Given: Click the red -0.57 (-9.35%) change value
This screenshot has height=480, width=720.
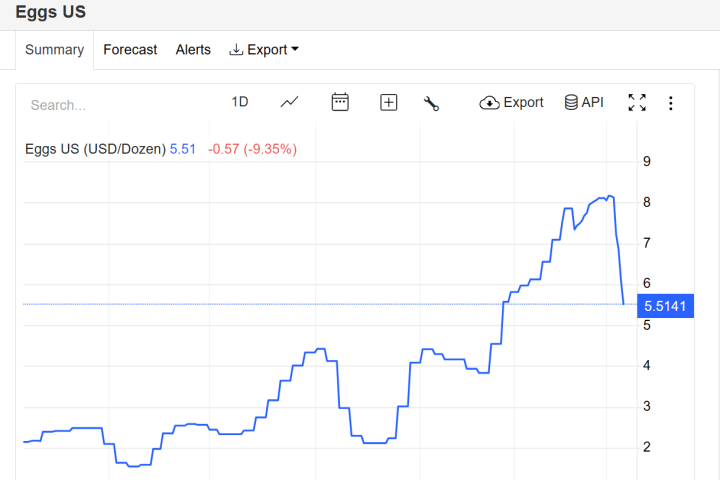Looking at the screenshot, I should coord(252,149).
